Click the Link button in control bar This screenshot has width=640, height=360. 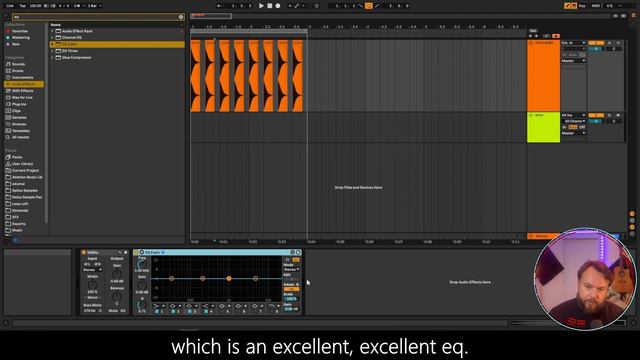[10, 6]
